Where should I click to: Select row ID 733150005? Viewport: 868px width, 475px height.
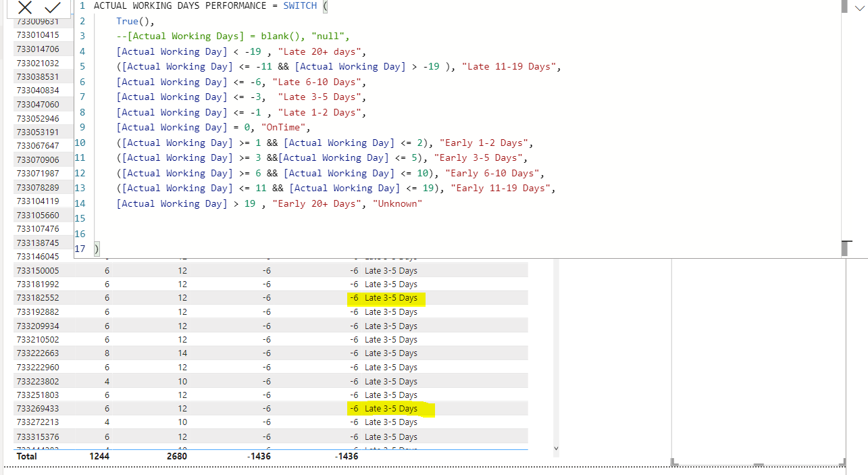[38, 270]
